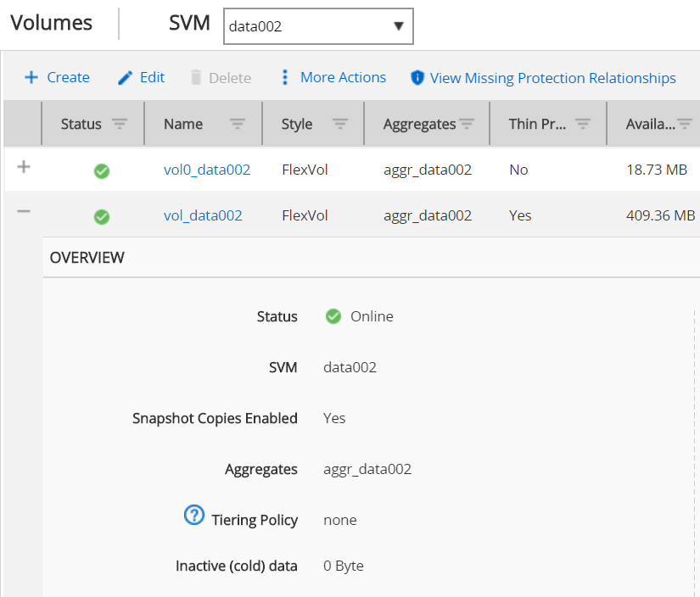Select the OVERVIEW section heading
This screenshot has width=700, height=597.
87,257
